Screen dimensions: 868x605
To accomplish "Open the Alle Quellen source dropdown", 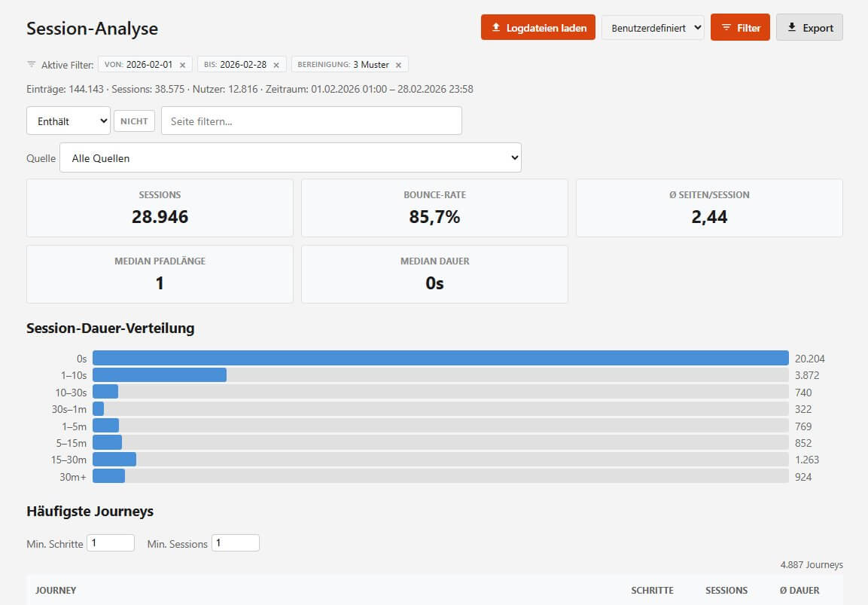I will tap(291, 157).
